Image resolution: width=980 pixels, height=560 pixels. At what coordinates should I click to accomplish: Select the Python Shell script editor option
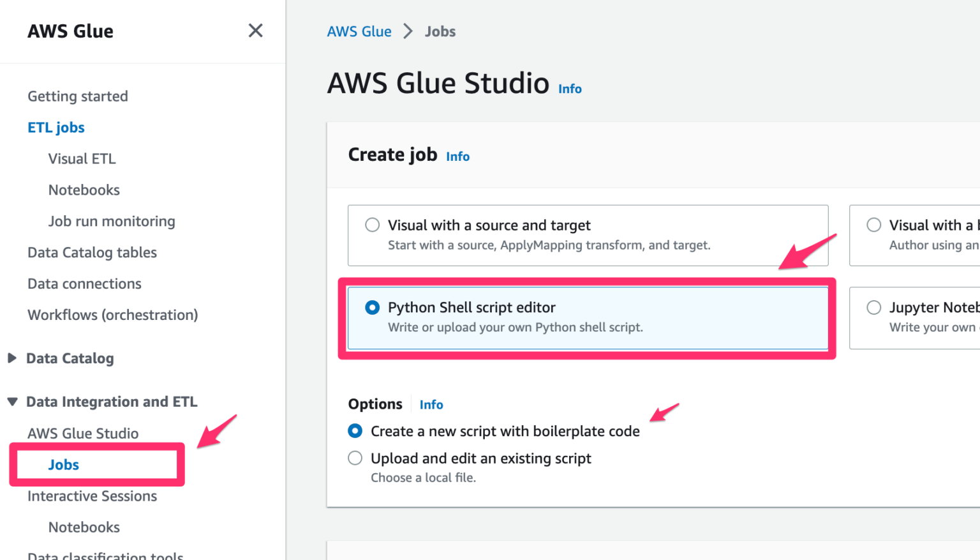pyautogui.click(x=372, y=307)
